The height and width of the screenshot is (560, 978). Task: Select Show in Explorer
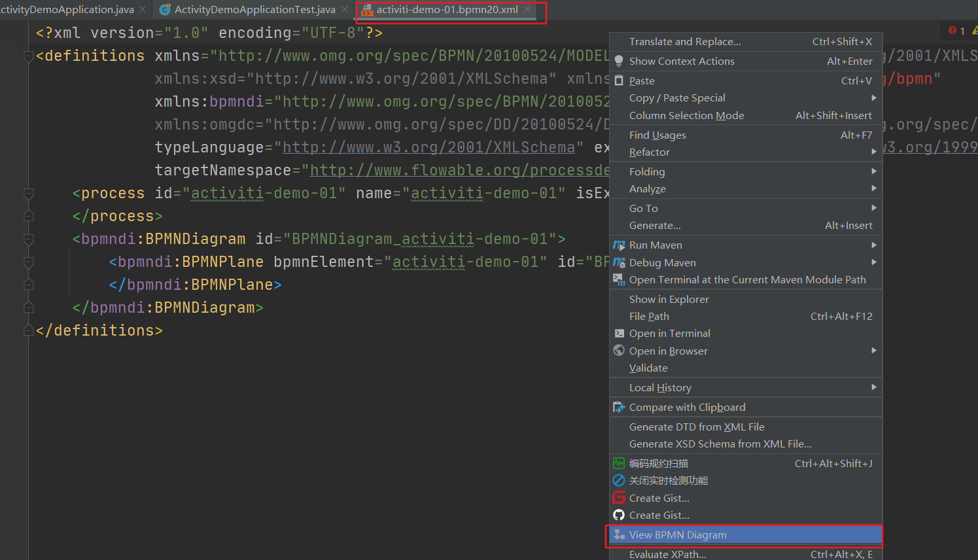tap(746, 299)
